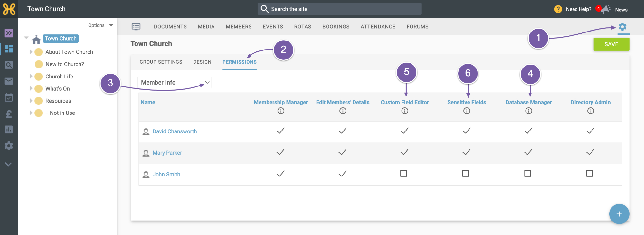The width and height of the screenshot is (644, 235).
Task: Select the Permissions tab
Action: tap(240, 62)
